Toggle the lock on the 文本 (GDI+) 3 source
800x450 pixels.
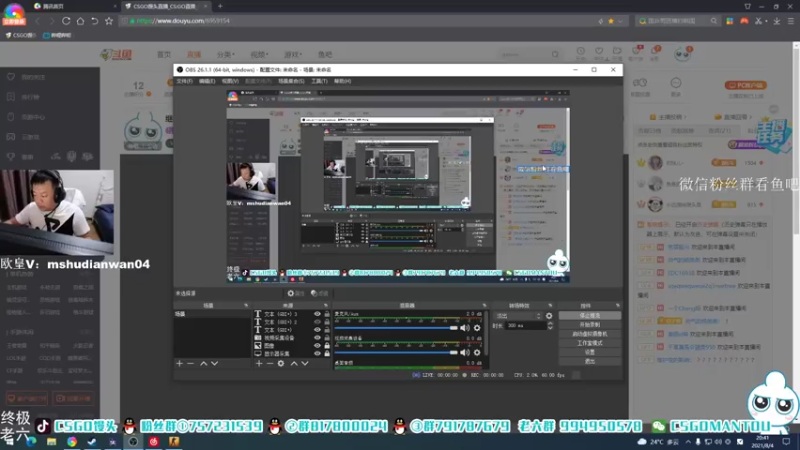click(x=327, y=314)
